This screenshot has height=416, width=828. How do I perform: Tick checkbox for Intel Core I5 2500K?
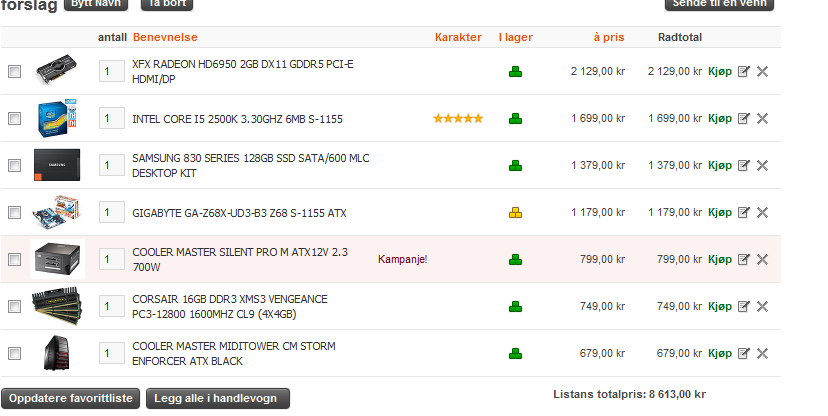click(14, 118)
